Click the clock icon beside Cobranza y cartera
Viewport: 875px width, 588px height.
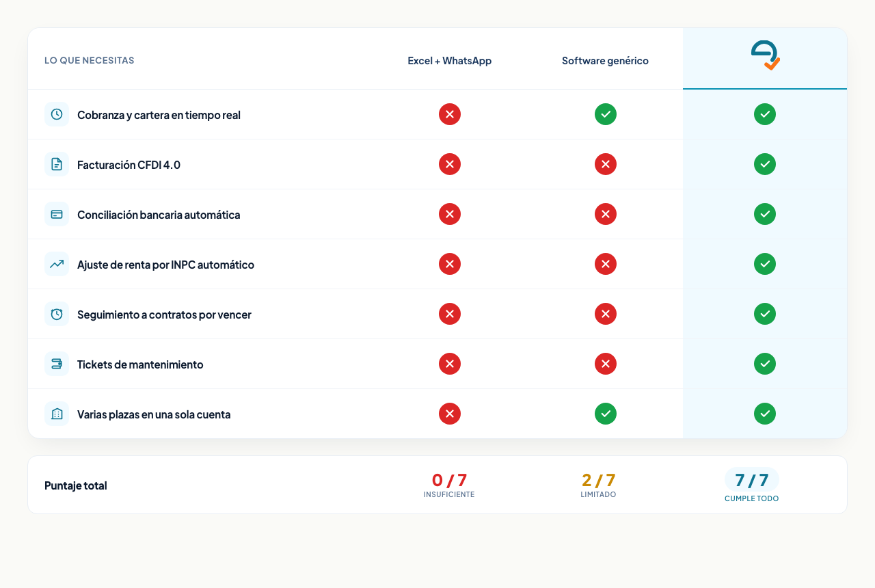pyautogui.click(x=57, y=114)
